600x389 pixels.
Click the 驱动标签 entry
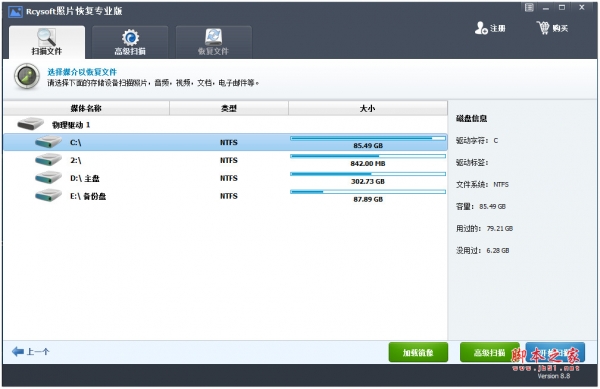pos(472,163)
